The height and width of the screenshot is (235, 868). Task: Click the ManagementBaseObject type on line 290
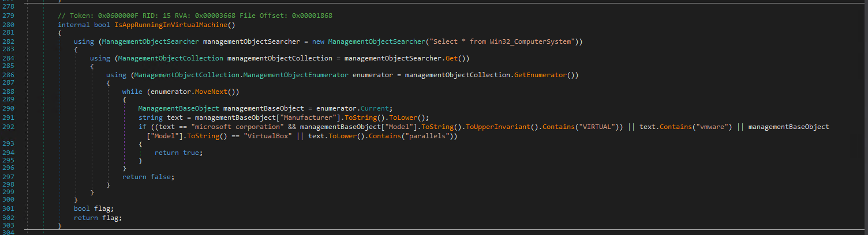(x=179, y=108)
